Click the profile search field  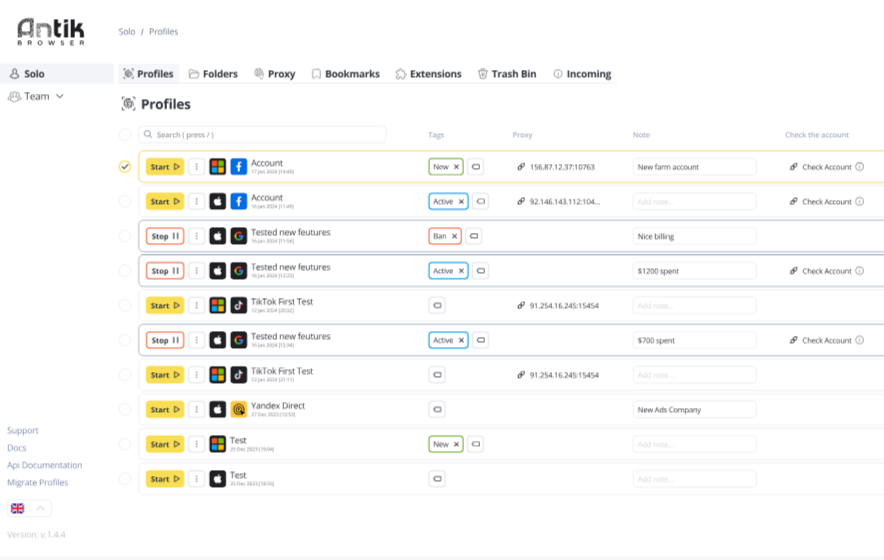(x=262, y=134)
